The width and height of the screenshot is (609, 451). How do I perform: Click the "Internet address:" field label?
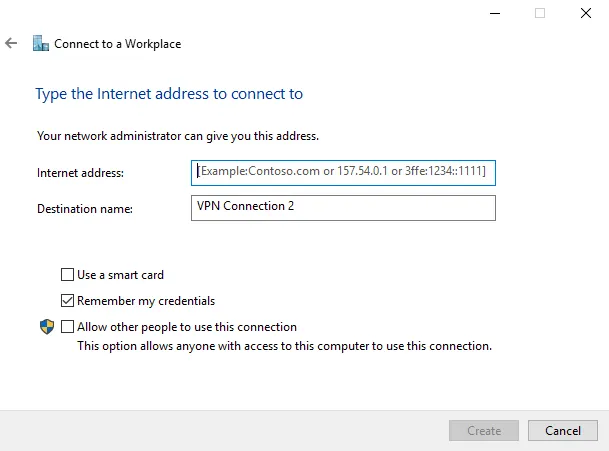pyautogui.click(x=80, y=173)
